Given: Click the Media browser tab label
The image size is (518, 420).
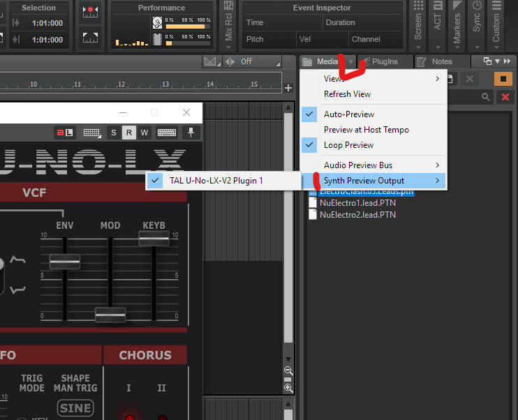Looking at the screenshot, I should pos(327,62).
